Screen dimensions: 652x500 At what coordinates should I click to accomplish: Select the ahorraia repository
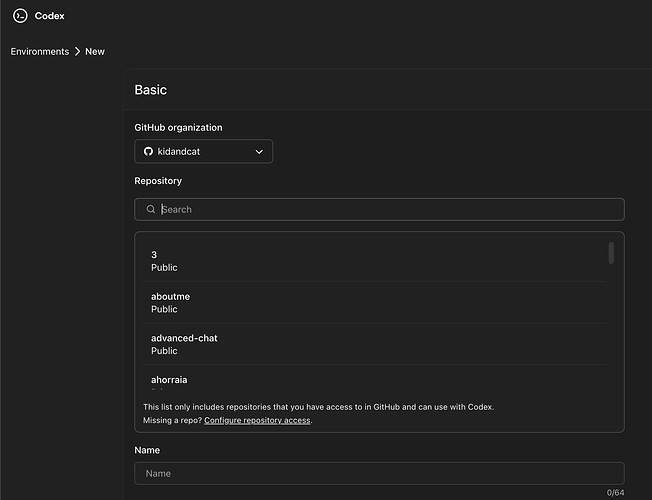[x=374, y=379]
